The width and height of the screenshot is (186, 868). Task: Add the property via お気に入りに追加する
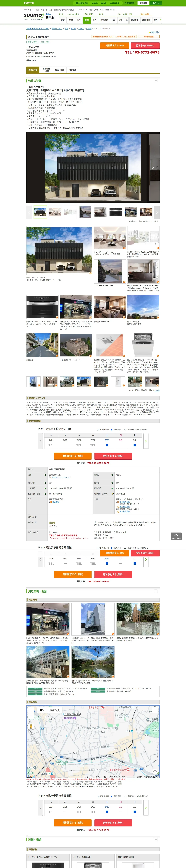126,37
